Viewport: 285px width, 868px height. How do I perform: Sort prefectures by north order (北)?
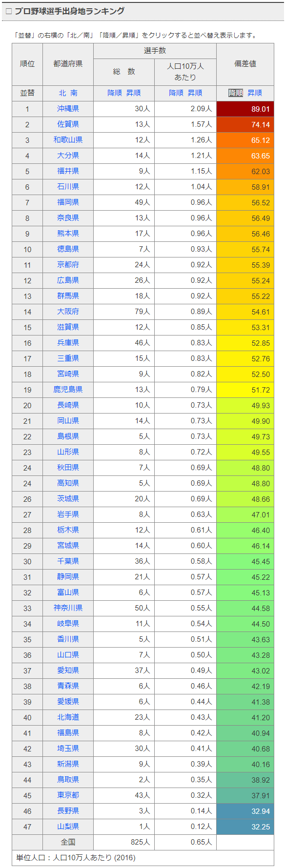(62, 93)
